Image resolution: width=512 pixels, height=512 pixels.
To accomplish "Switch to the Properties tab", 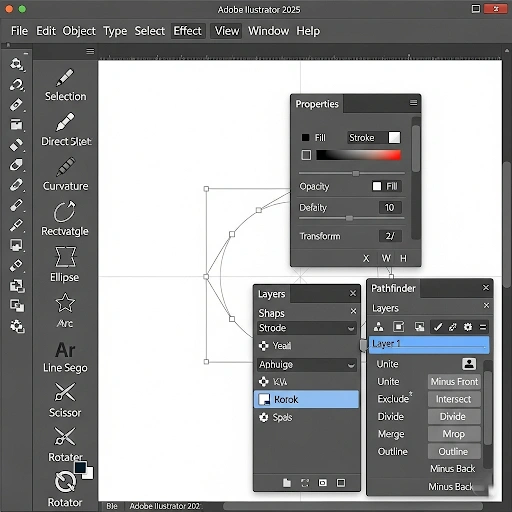I will tap(317, 104).
